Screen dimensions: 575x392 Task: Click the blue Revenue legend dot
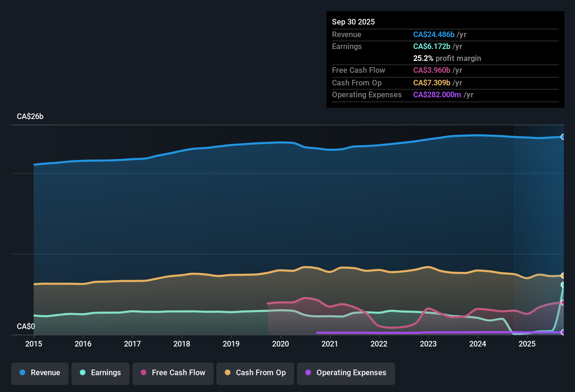point(22,373)
